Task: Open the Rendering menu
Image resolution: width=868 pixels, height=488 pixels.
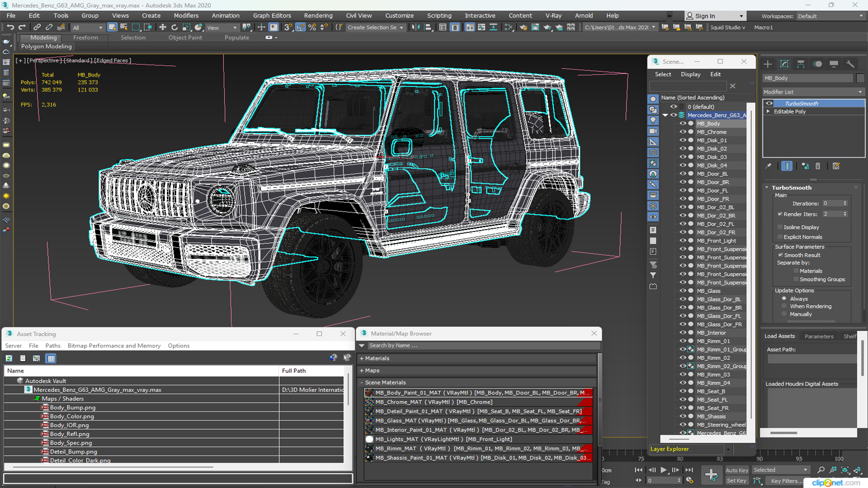Action: [x=318, y=16]
